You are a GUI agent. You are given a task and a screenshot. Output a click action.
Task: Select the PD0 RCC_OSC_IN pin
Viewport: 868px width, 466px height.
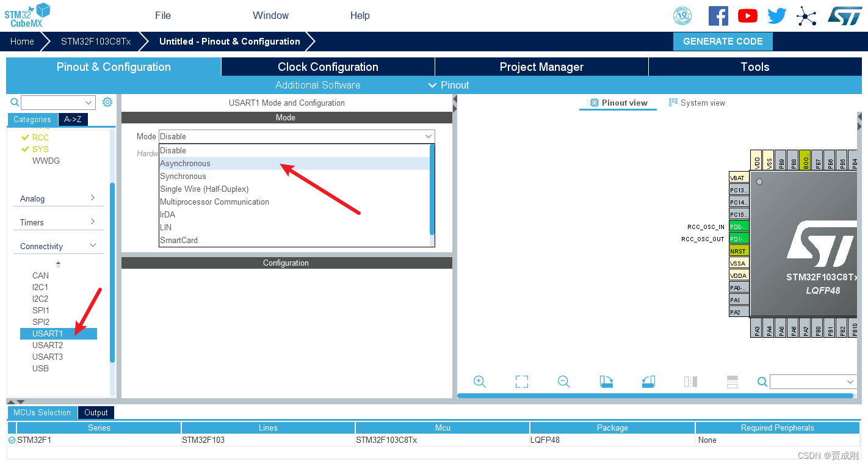(739, 227)
